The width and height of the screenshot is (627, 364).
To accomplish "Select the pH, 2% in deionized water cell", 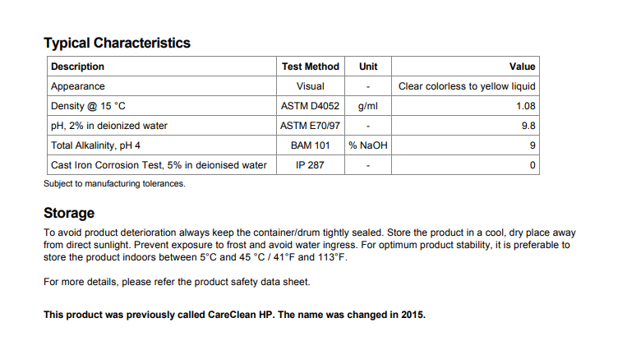I will [x=111, y=126].
